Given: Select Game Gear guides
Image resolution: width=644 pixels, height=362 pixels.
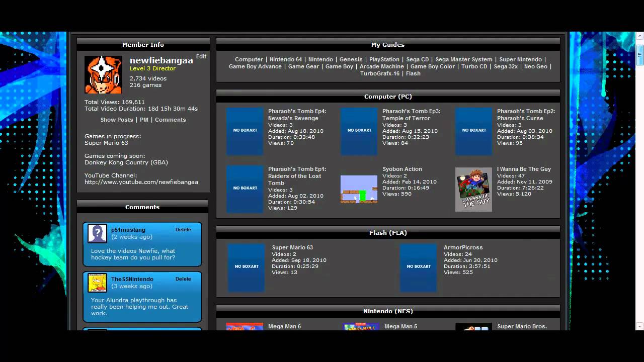Looking at the screenshot, I should coord(303,66).
